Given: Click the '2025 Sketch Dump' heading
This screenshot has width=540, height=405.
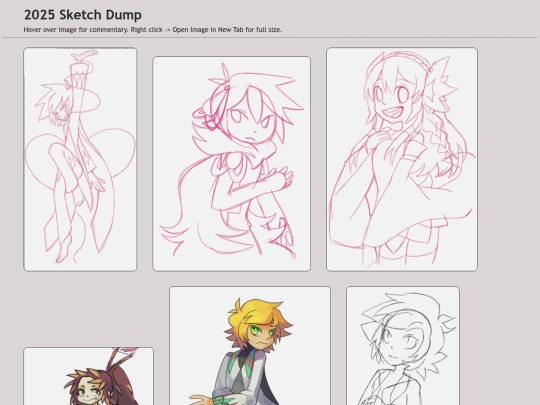Looking at the screenshot, I should 83,15.
